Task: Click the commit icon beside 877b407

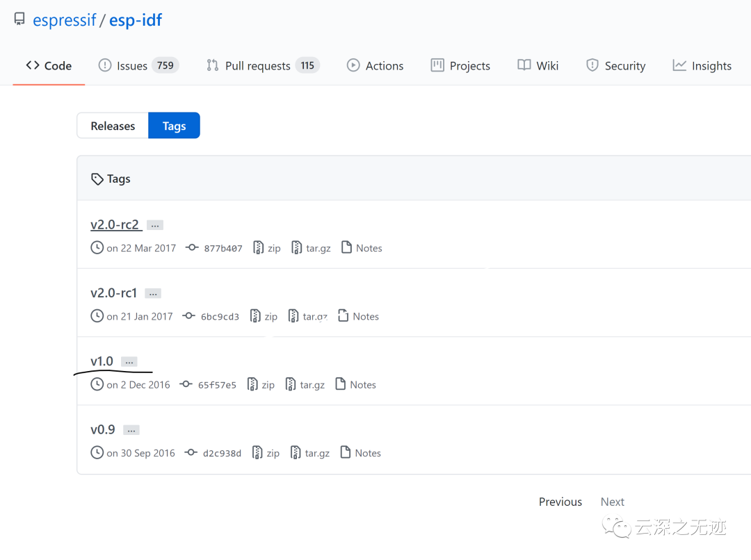Action: point(192,247)
